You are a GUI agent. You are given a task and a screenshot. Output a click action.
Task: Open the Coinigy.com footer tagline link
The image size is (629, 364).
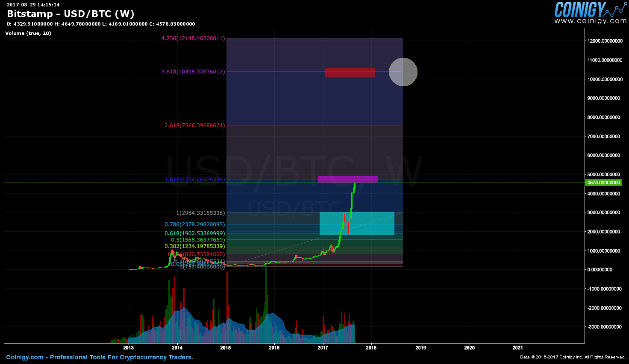100,357
